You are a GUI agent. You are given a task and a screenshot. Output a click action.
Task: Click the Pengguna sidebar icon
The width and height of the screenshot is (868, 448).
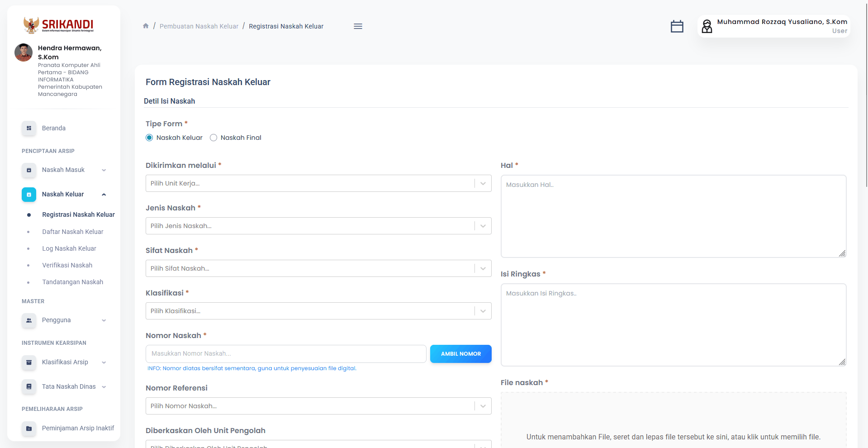(29, 320)
